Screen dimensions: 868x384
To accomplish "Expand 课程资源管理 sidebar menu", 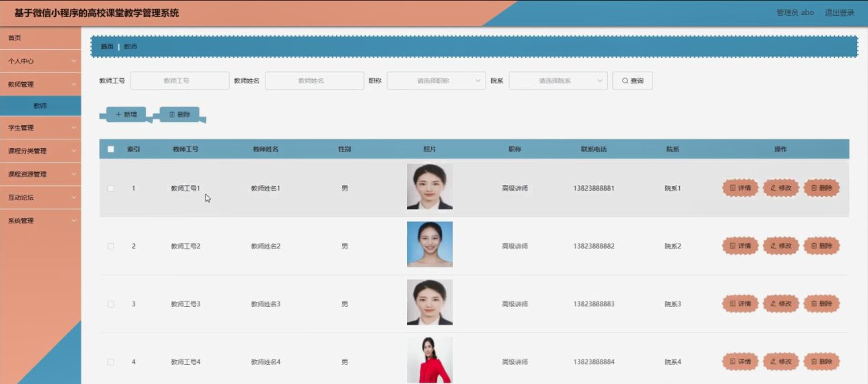I will [x=40, y=174].
